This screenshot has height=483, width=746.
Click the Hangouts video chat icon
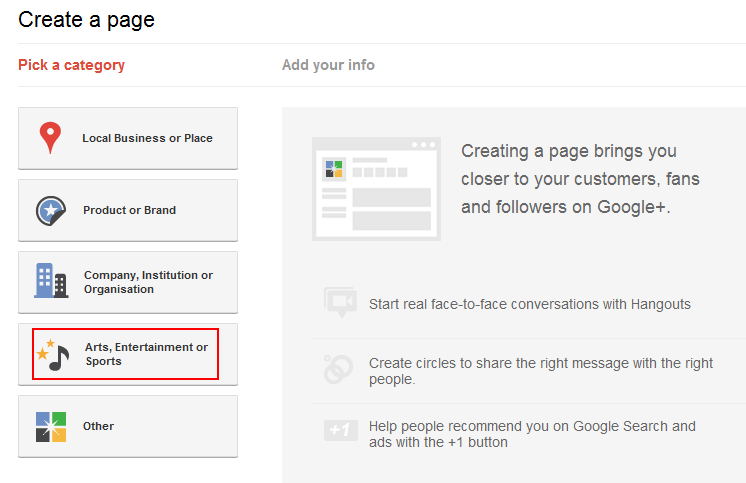pos(340,302)
